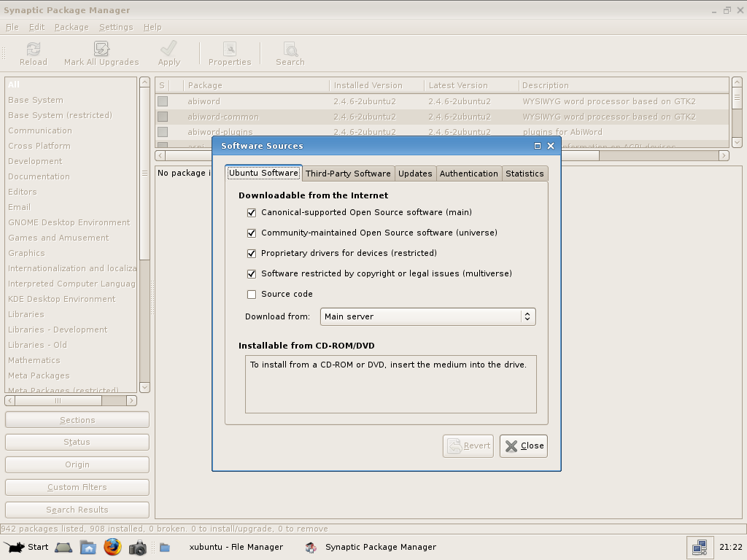Viewport: 747px width, 560px height.
Task: Select GNOME Desktop Environment category
Action: click(71, 222)
